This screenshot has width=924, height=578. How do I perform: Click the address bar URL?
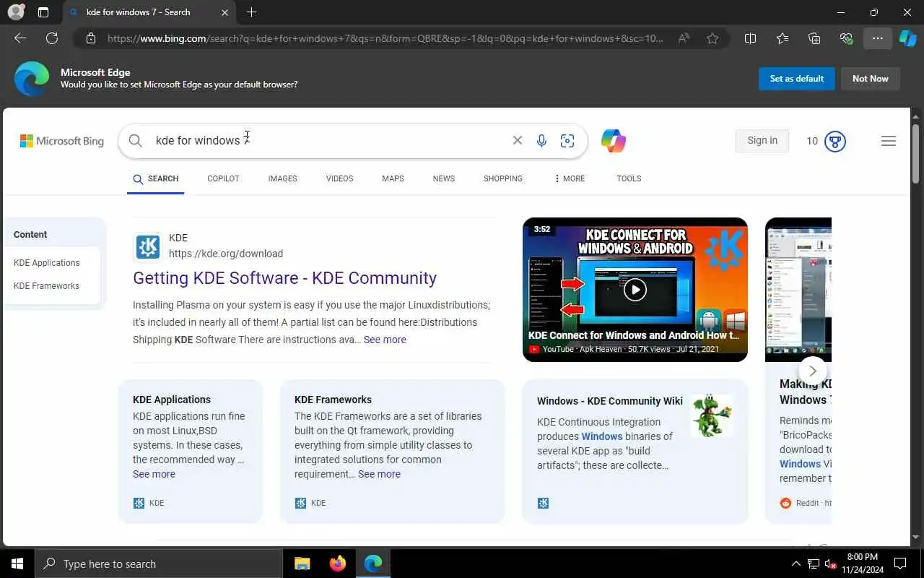[x=385, y=38]
